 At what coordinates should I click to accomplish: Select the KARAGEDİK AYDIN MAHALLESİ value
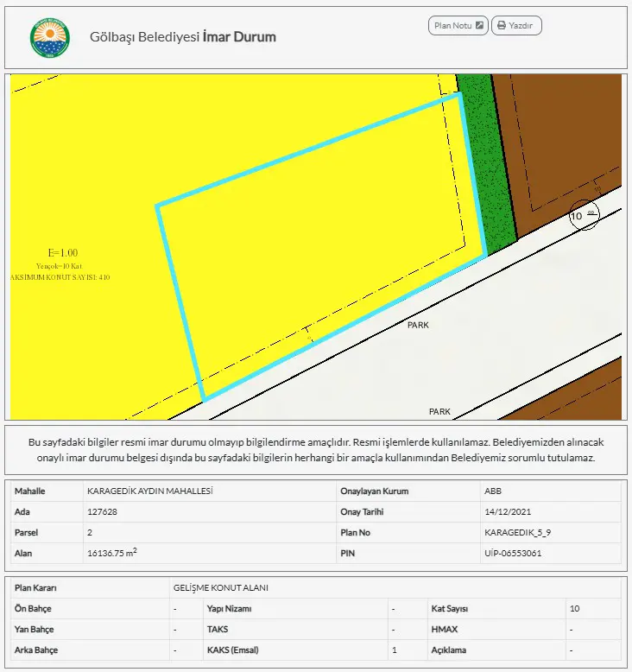tap(150, 491)
